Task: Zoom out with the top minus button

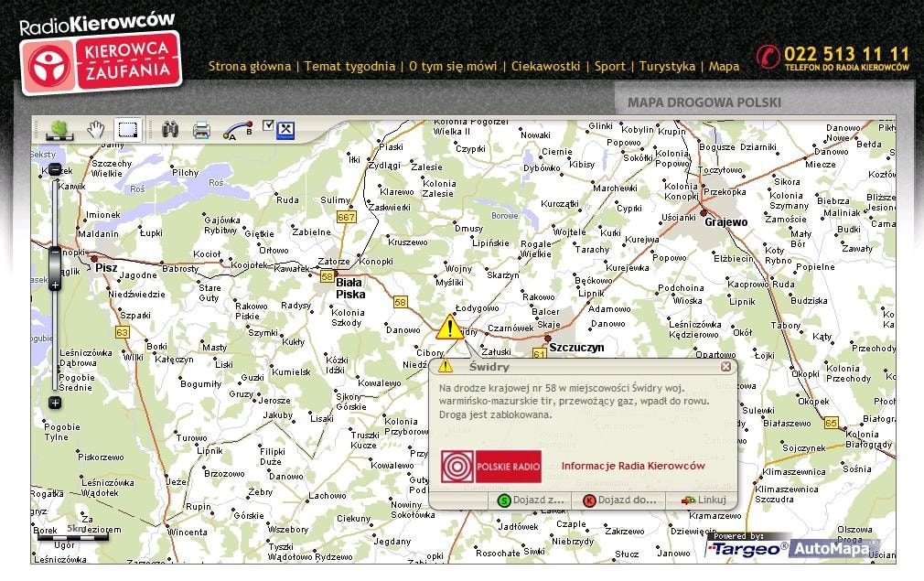Action: point(55,169)
